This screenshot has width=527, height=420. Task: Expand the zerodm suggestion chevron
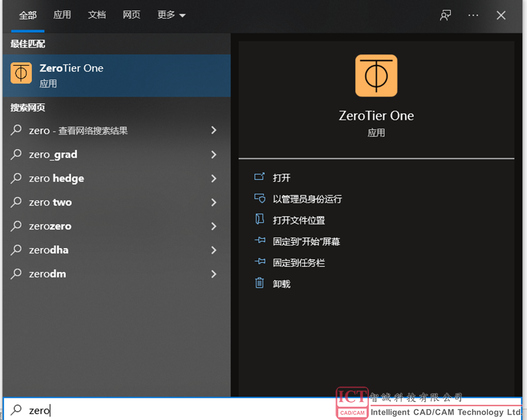tap(214, 274)
